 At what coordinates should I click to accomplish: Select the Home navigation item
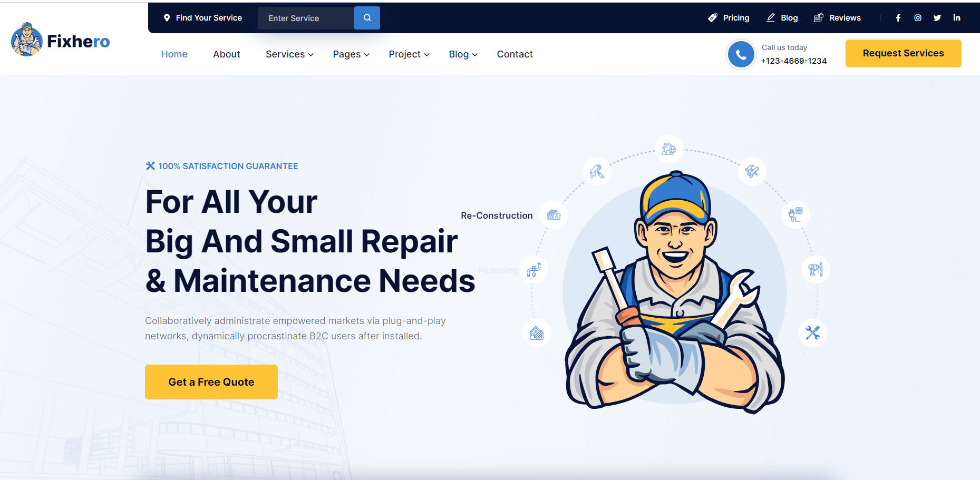(x=174, y=54)
